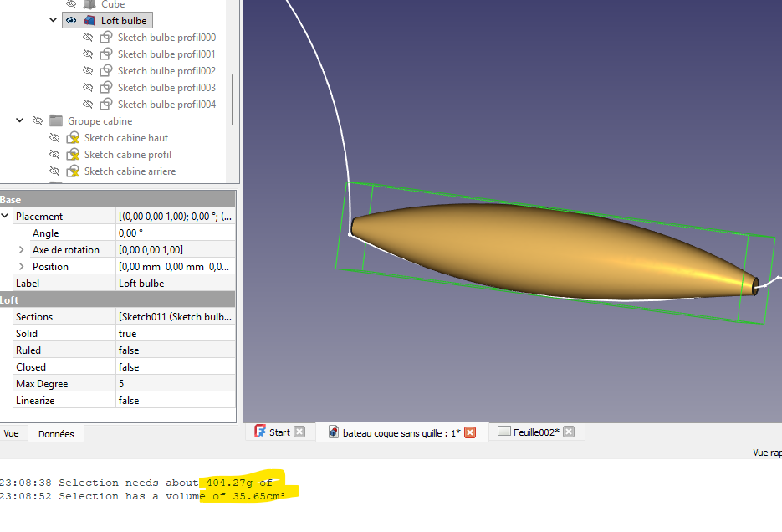
Task: Click the Sketch cabine haut error icon
Action: (73, 138)
